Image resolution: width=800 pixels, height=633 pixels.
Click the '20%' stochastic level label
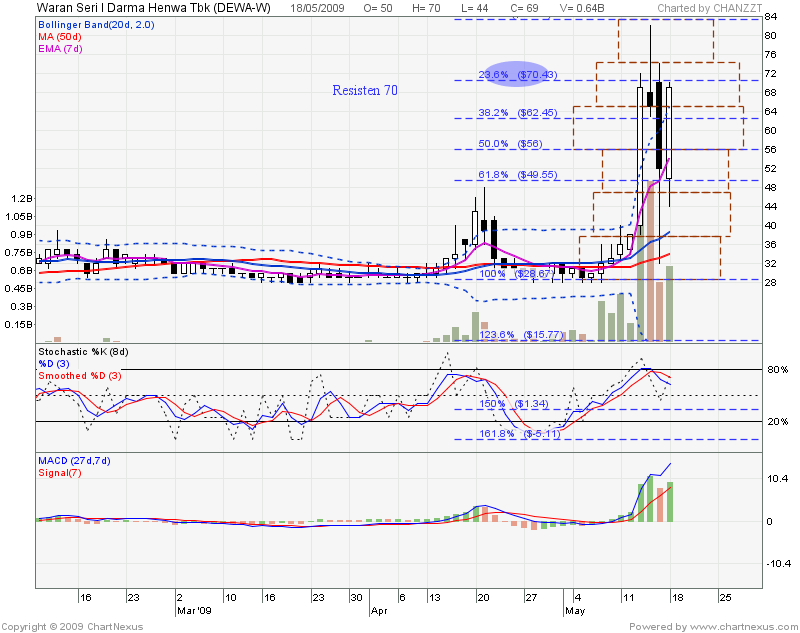click(x=778, y=422)
